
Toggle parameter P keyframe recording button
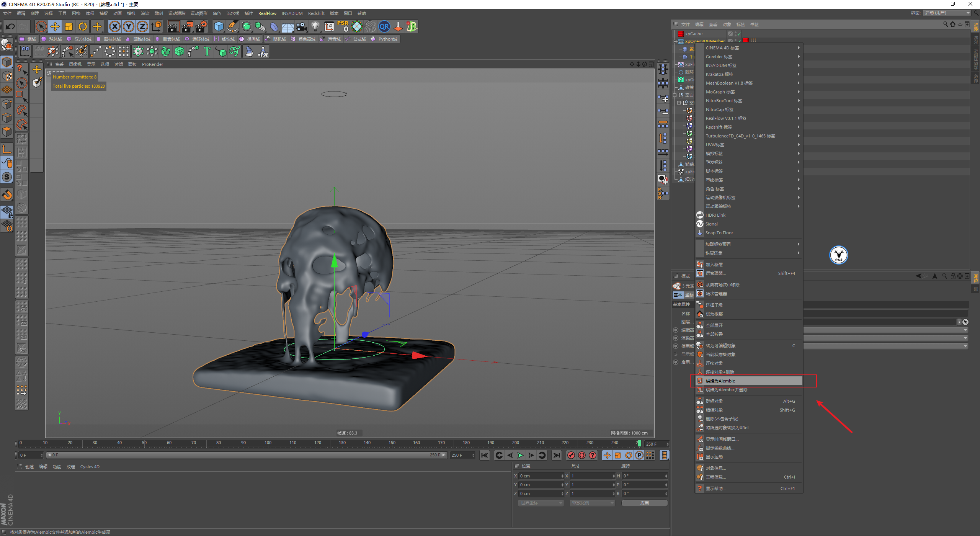point(639,455)
